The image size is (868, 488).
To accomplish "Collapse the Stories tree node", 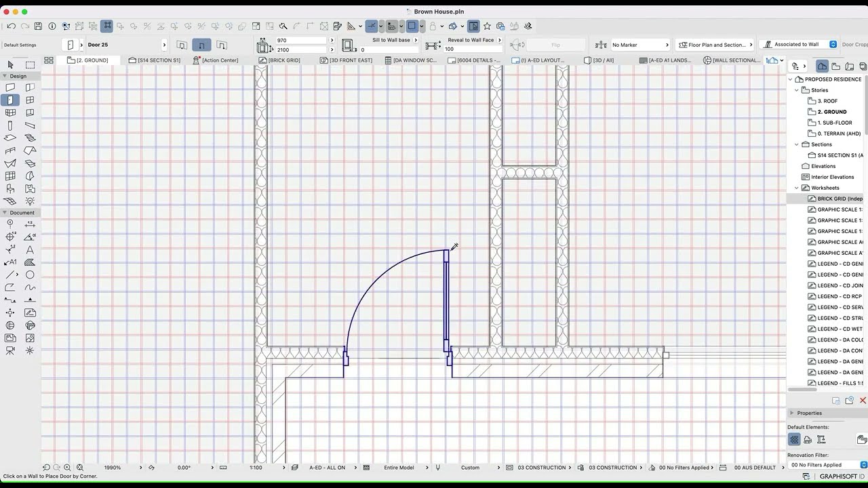I will coord(797,90).
